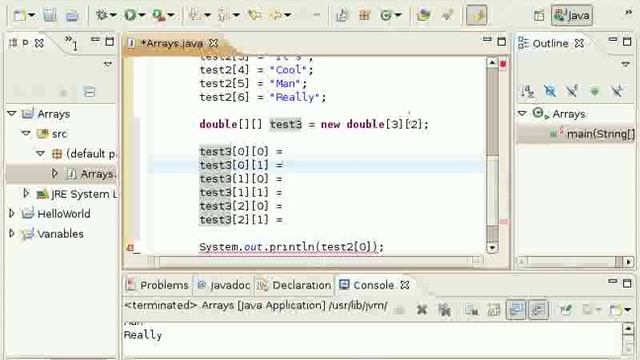Toggle Hide Local Types in Outline
The height and width of the screenshot is (360, 640).
(x=617, y=91)
